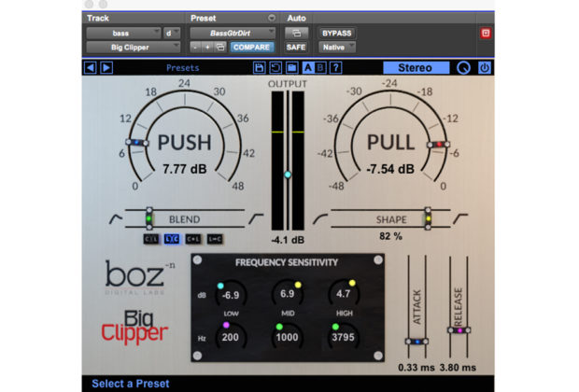Click the boz Digital Labs logo
Screen dimensions: 579x392
(139, 277)
